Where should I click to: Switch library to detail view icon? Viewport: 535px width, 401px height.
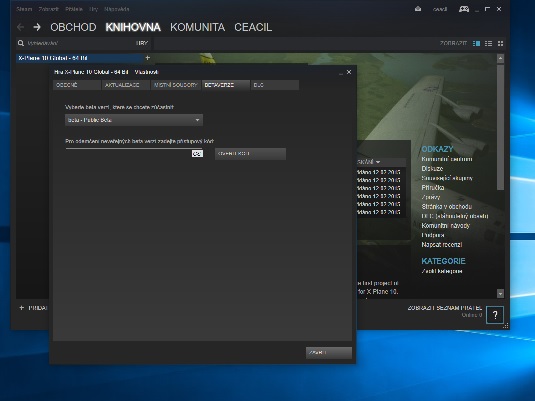(x=476, y=43)
